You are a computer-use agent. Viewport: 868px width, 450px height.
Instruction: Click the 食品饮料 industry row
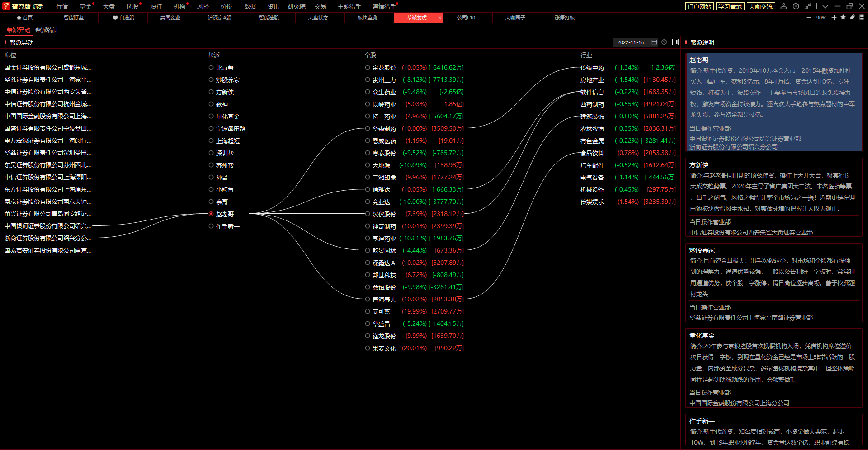click(628, 153)
